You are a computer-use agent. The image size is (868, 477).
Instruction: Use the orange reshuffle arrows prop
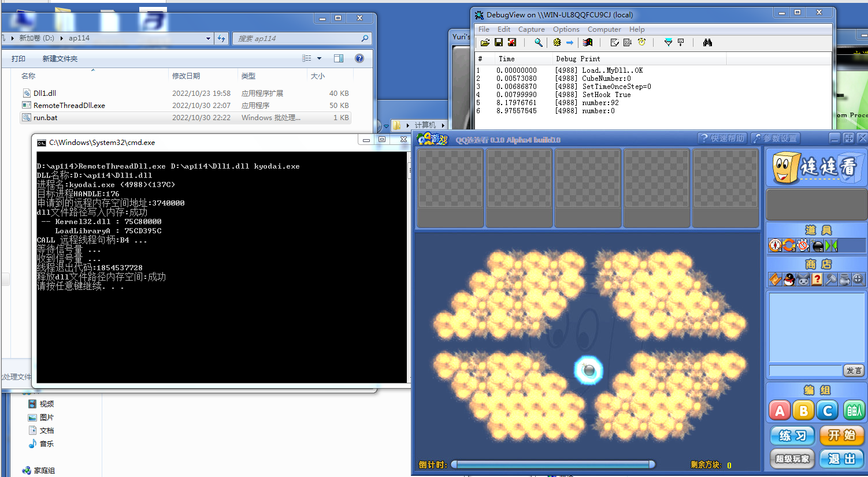tap(789, 245)
